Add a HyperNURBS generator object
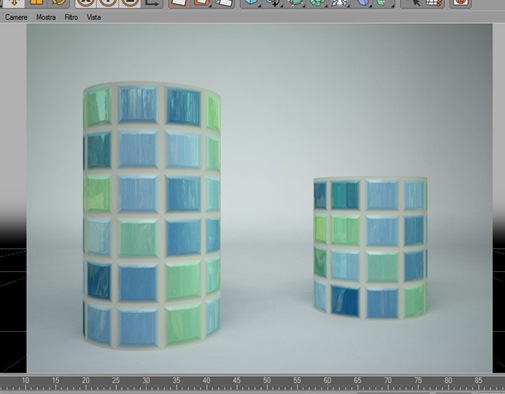 coord(295,3)
